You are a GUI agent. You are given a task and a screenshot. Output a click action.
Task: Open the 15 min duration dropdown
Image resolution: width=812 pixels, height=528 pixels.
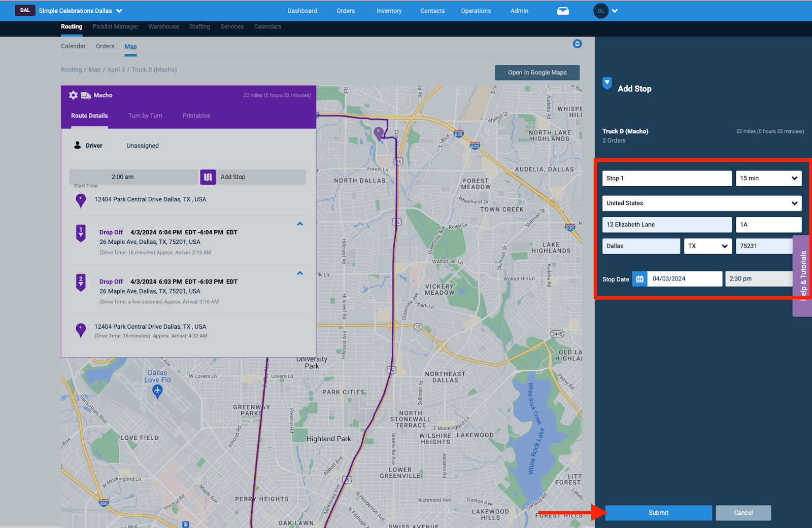coord(768,178)
